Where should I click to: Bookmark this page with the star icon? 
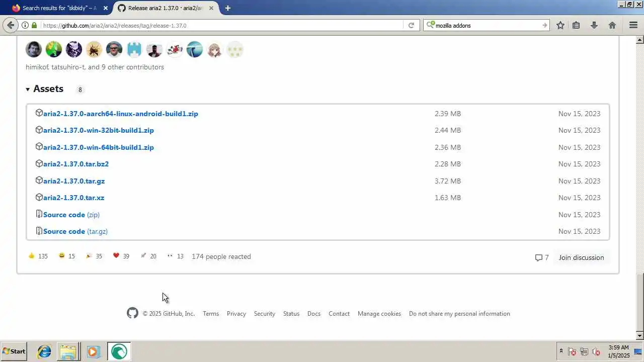(x=560, y=25)
